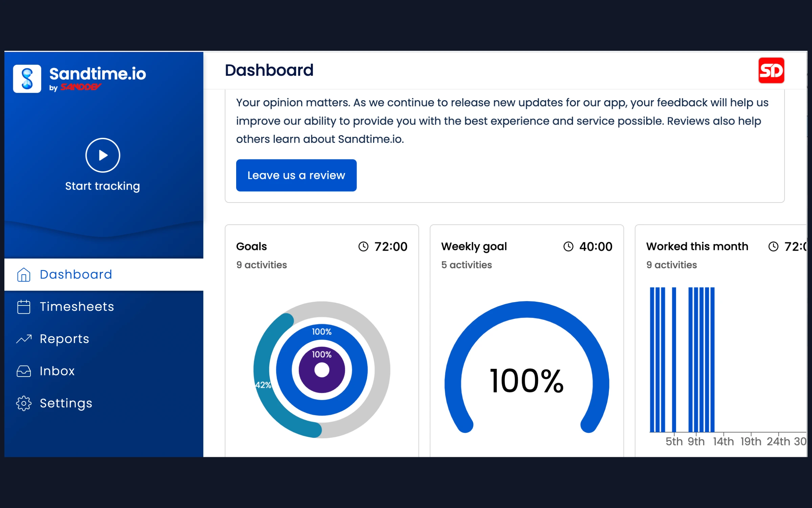Open the Settings menu item
The height and width of the screenshot is (508, 812).
click(x=104, y=403)
